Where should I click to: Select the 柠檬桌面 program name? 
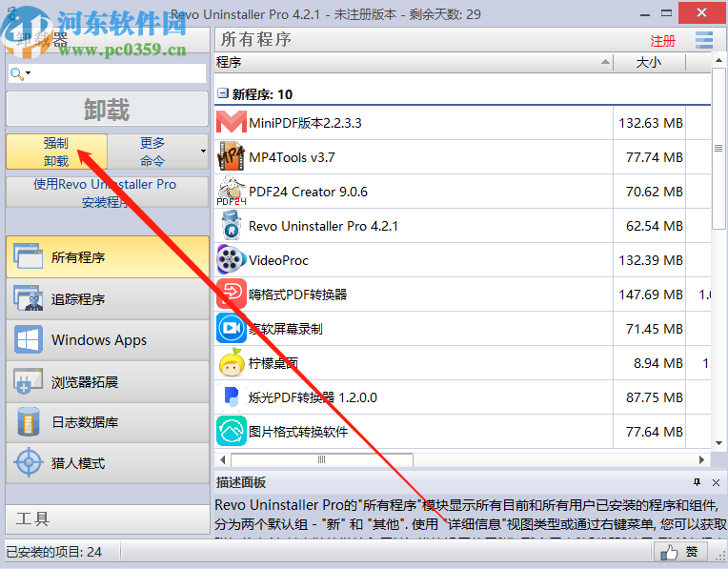pos(273,363)
